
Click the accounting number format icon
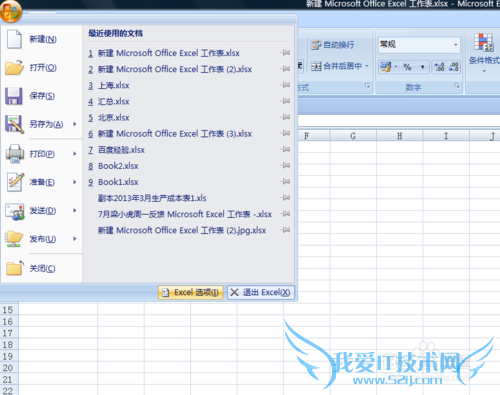[386, 67]
